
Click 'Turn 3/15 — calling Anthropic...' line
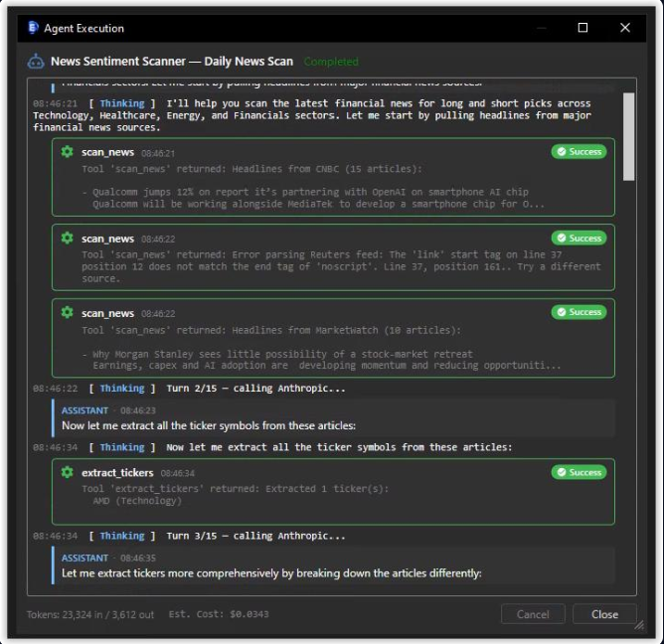tap(255, 536)
